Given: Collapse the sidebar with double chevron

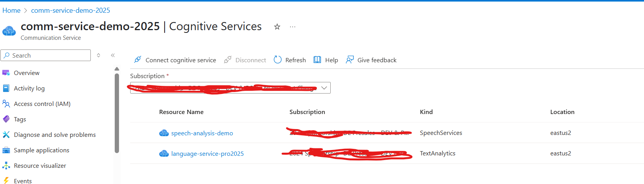Looking at the screenshot, I should 113,55.
